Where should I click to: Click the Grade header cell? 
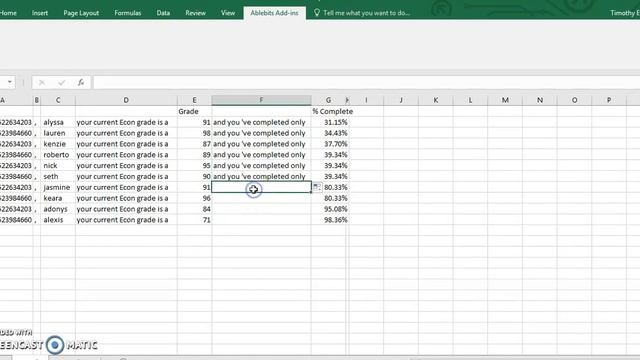(194, 111)
